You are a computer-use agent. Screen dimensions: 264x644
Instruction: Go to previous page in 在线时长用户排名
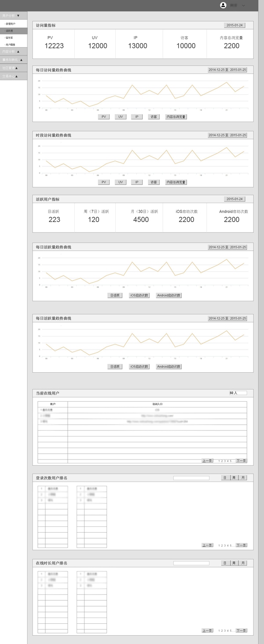point(207,630)
